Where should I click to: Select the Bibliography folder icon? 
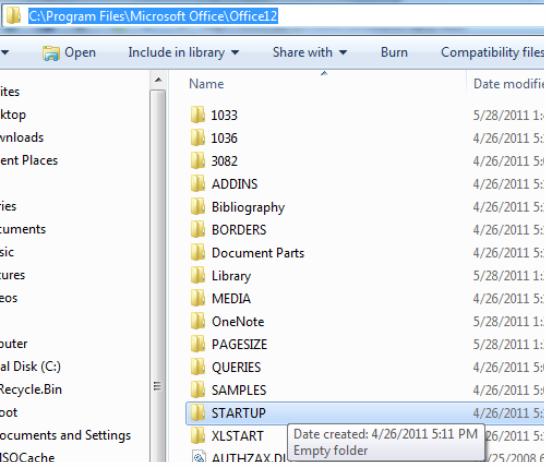198,207
